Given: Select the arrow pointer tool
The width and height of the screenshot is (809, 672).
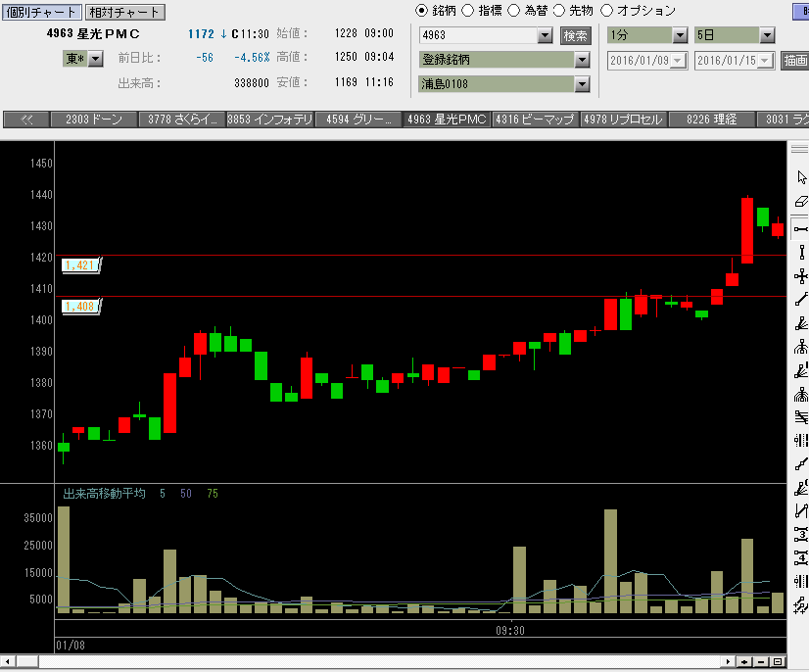Looking at the screenshot, I should click(x=801, y=177).
